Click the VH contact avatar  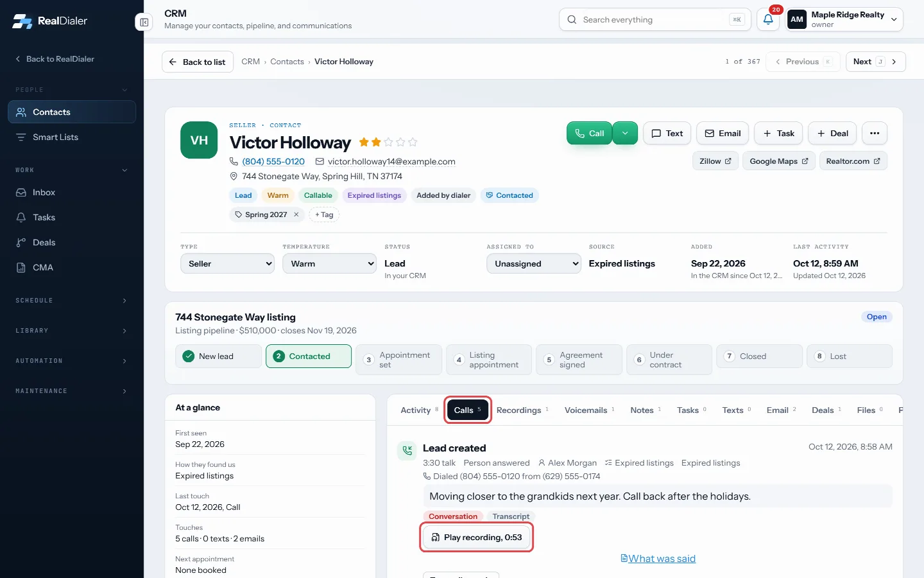pos(199,140)
